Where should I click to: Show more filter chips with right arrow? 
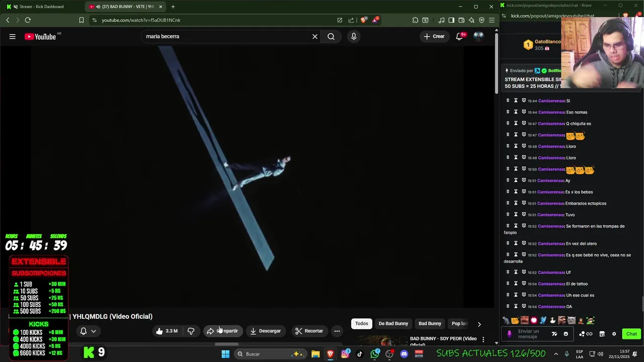479,324
